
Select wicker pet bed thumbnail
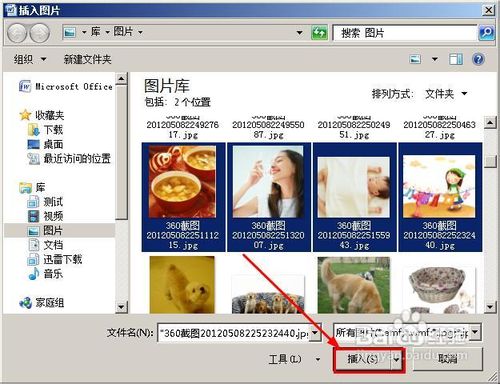point(439,290)
